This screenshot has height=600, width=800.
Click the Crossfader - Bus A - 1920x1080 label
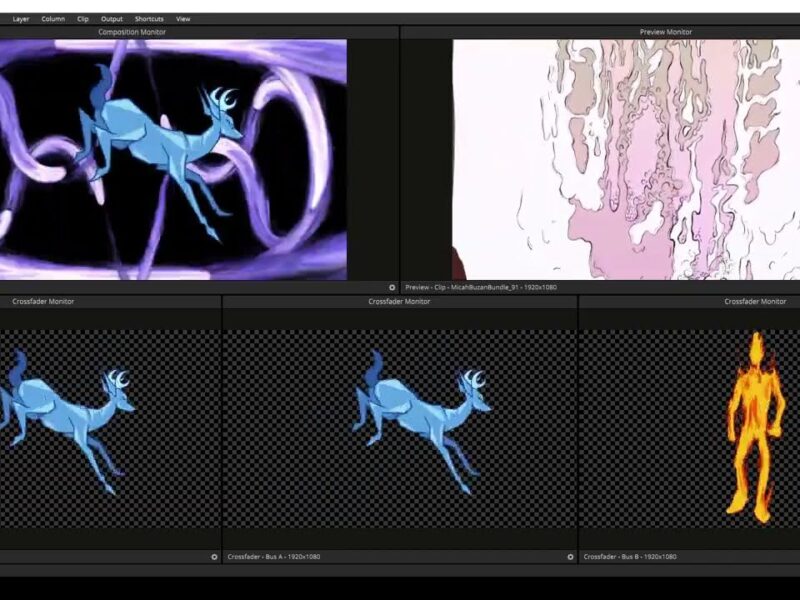274,557
